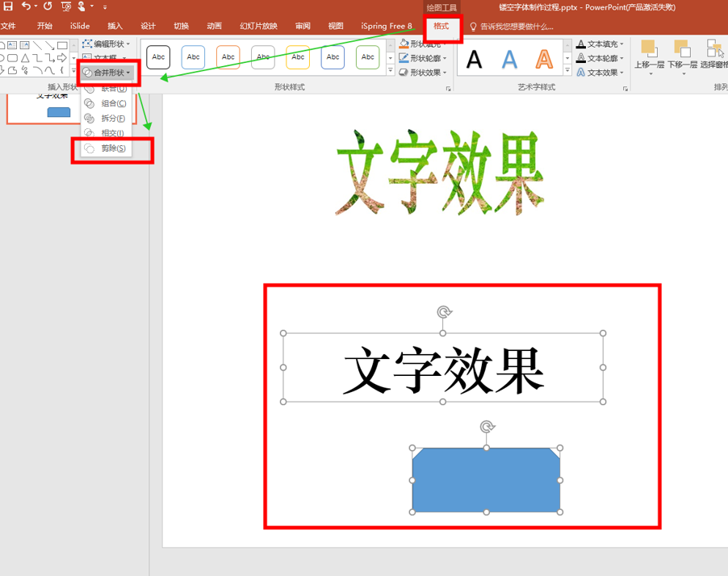Viewport: 728px width, 576px height.
Task: Switch to the 插入 tab
Action: 115,26
